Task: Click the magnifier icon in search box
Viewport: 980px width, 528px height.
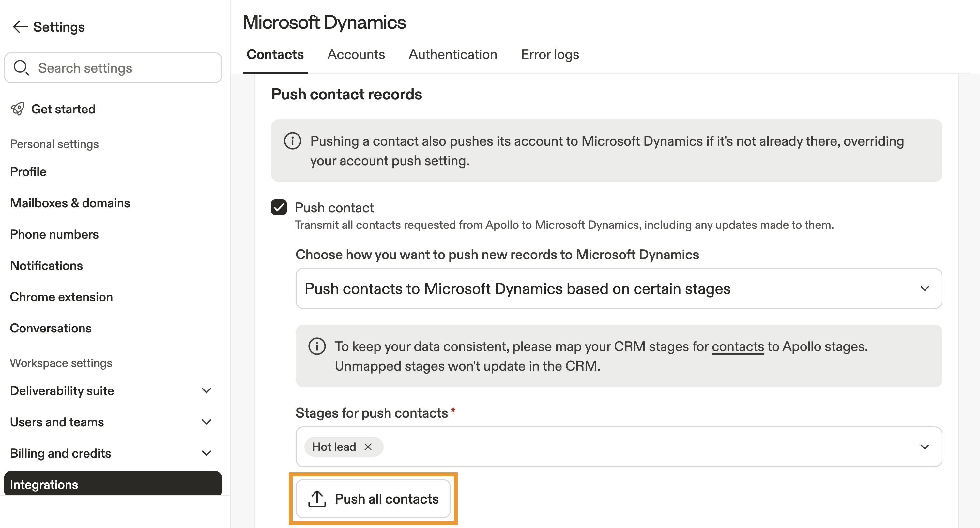Action: pos(21,68)
